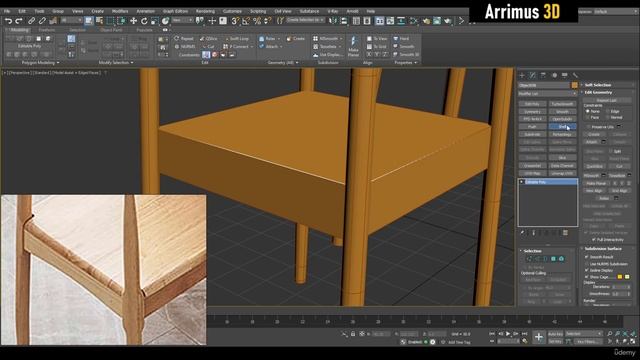Toggle the Angle Snap icon
Image resolution: width=640 pixels, height=360 pixels.
pyautogui.click(x=246, y=21)
